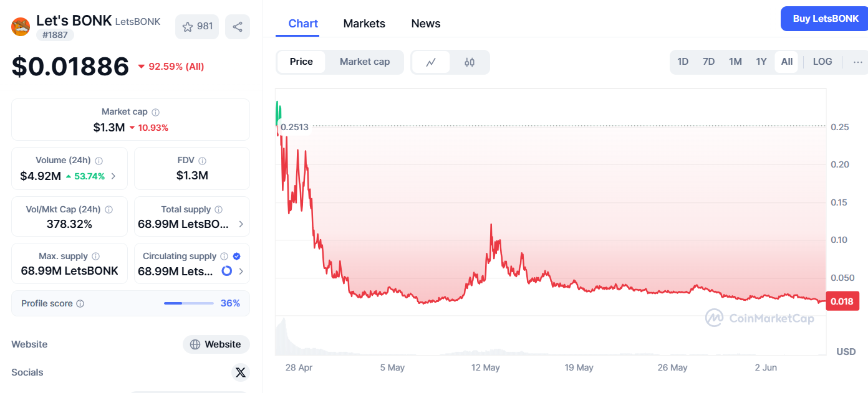Set chart range to 1Y
Screen dimensions: 868x393
[x=761, y=62]
